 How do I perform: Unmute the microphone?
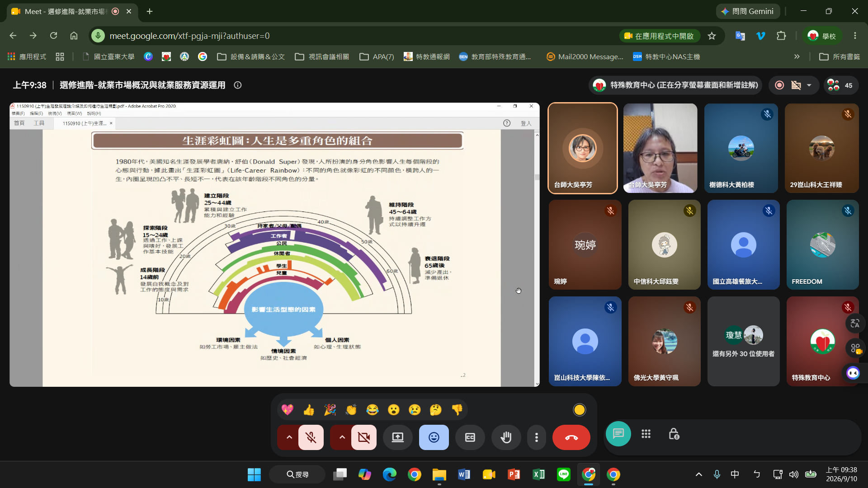(x=311, y=437)
